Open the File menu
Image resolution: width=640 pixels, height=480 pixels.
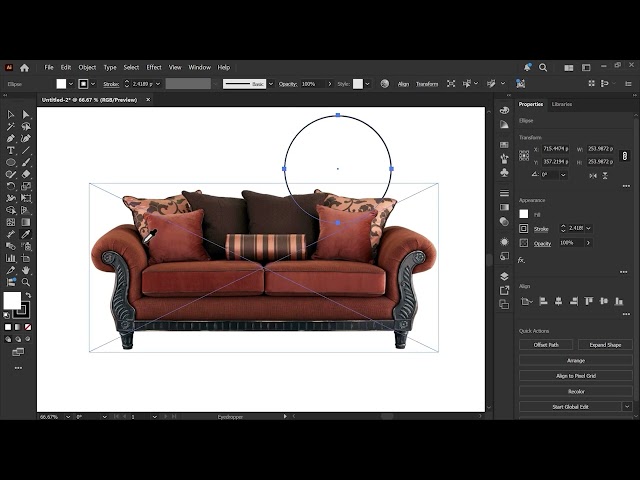[49, 67]
